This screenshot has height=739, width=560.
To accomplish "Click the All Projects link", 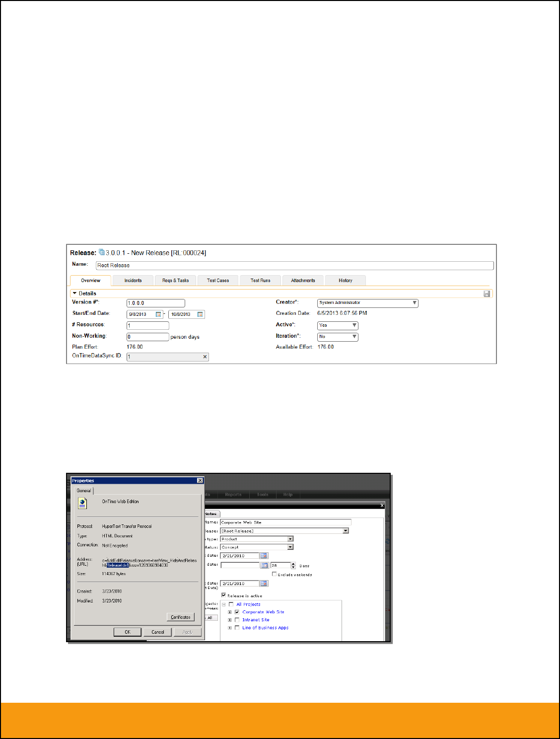I will [248, 604].
